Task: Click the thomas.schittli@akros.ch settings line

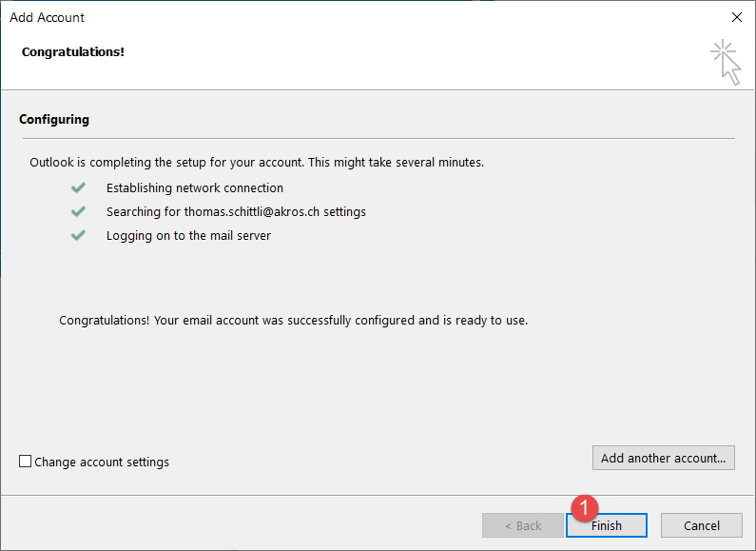Action: point(236,211)
